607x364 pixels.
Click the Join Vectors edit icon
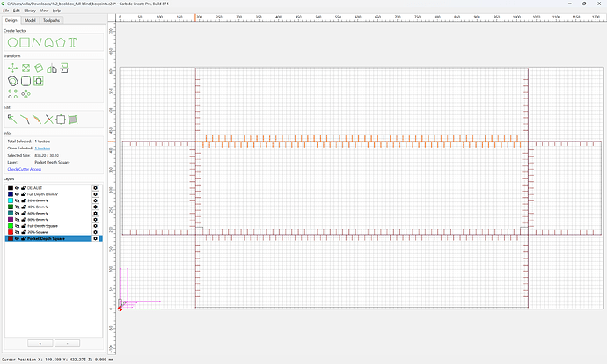(x=25, y=120)
